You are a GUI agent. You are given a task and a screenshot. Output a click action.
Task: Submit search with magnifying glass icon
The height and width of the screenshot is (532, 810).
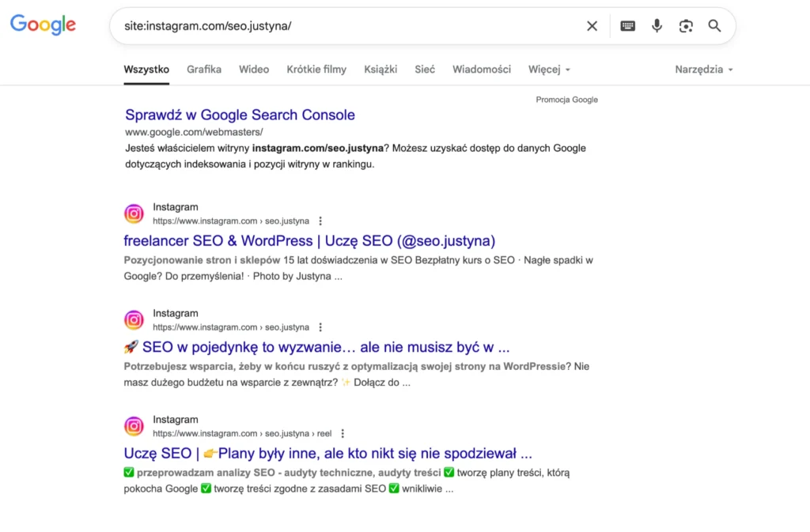tap(714, 26)
